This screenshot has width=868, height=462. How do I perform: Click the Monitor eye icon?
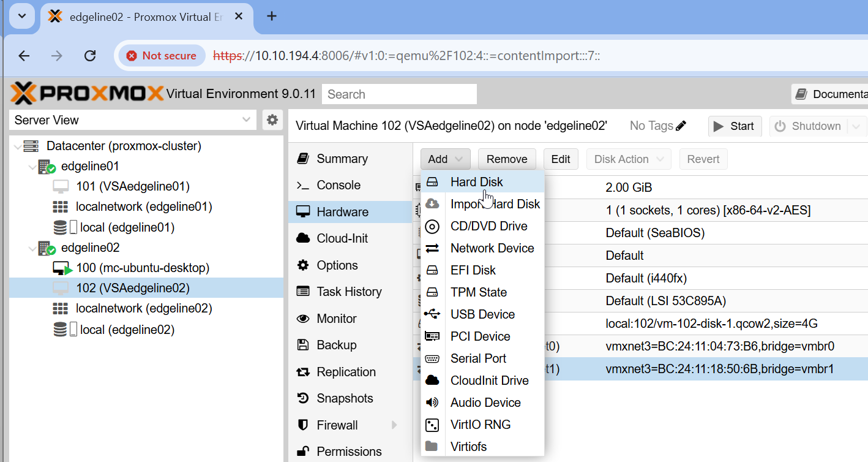pyautogui.click(x=302, y=319)
